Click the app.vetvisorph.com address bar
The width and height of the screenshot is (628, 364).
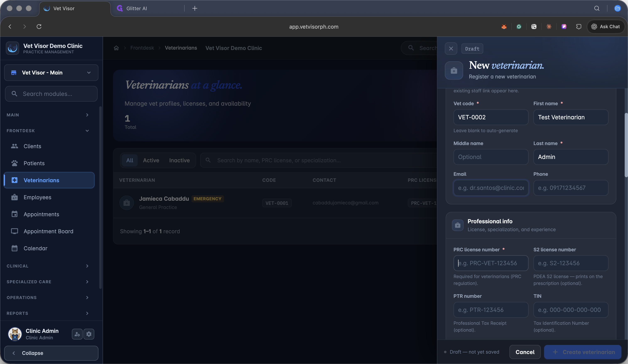[314, 27]
